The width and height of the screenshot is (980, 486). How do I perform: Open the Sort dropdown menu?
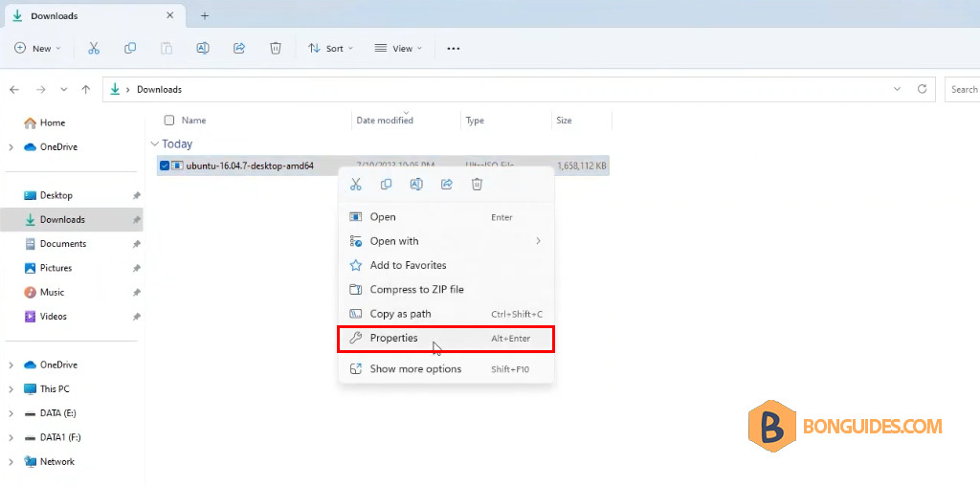[330, 48]
